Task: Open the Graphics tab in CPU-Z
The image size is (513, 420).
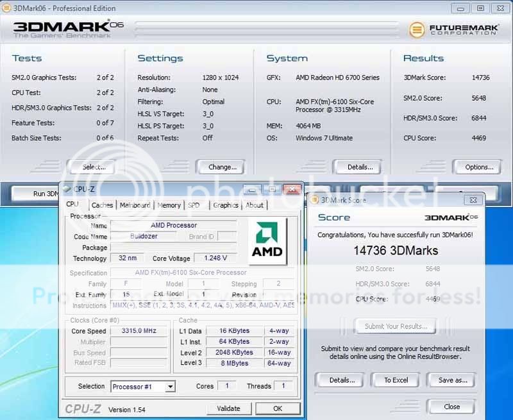Action: click(x=226, y=205)
